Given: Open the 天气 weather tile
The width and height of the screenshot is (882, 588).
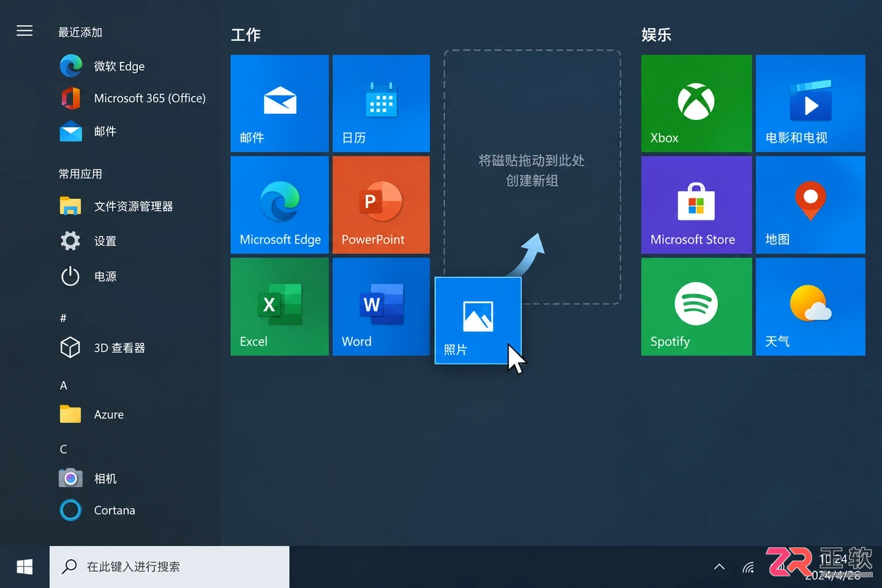Looking at the screenshot, I should tap(810, 306).
